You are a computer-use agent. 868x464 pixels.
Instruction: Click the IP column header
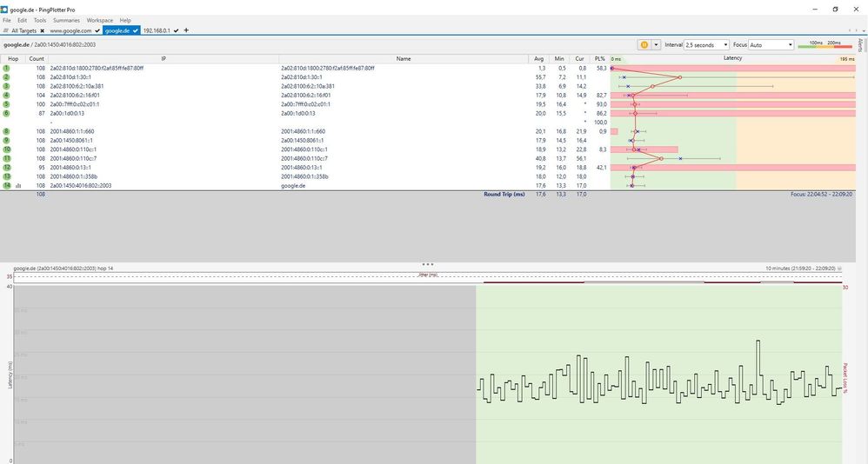(x=164, y=58)
